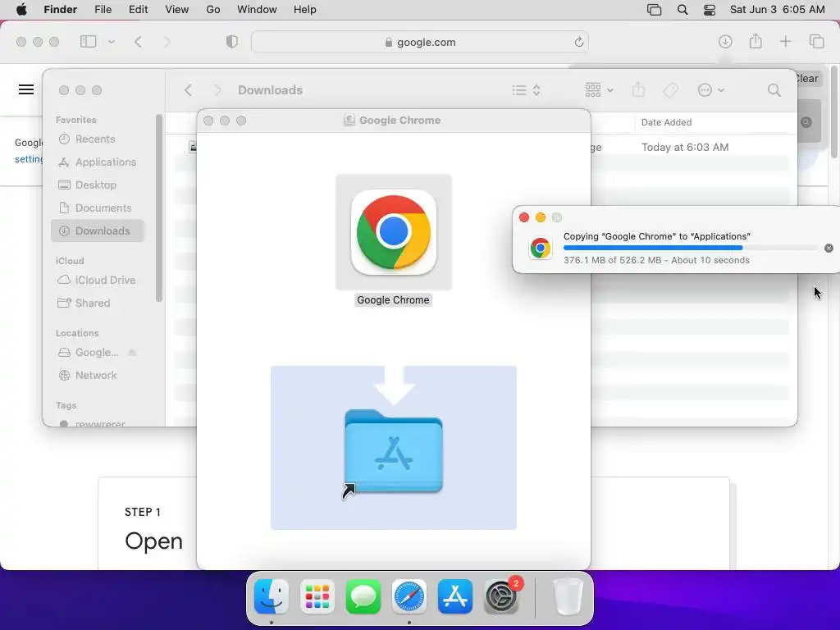Open System Preferences from the Dock
This screenshot has width=840, height=630.
[x=501, y=596]
